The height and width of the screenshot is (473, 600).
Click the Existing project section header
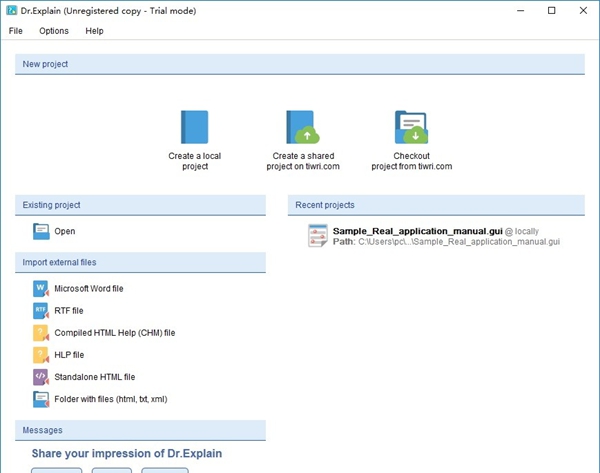pos(140,205)
